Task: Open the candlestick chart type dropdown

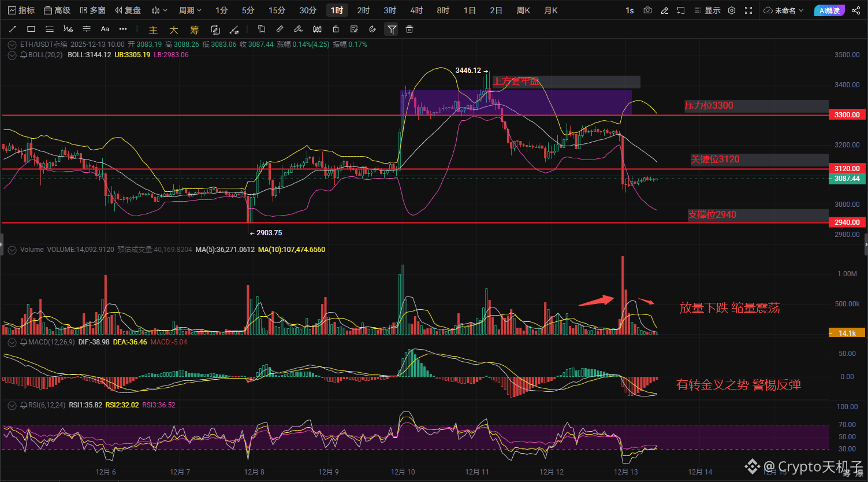Action: tap(159, 10)
